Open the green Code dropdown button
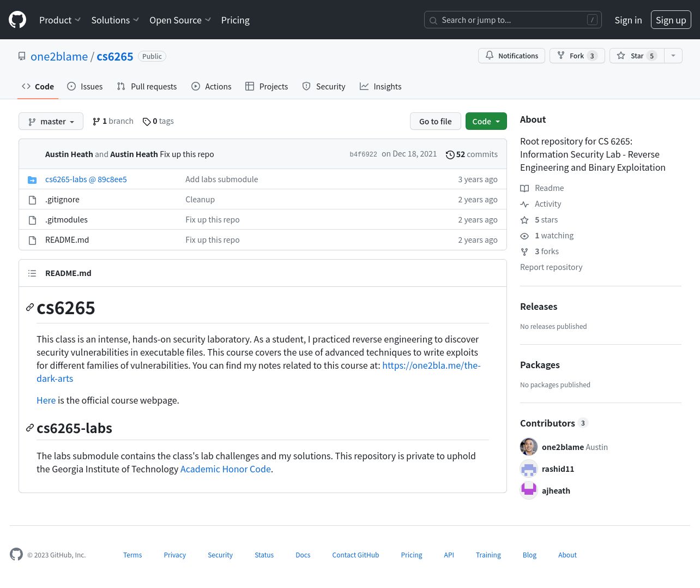 (486, 121)
